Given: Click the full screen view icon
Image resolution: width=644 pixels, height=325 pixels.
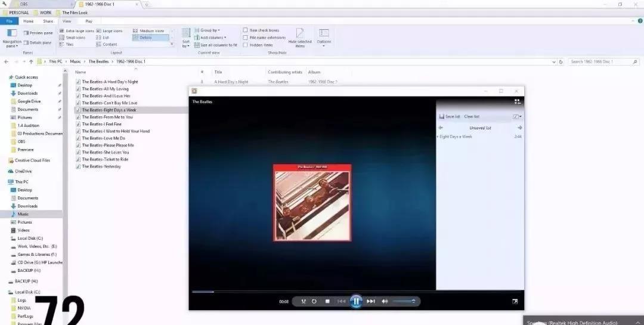Looking at the screenshot, I should tap(515, 301).
